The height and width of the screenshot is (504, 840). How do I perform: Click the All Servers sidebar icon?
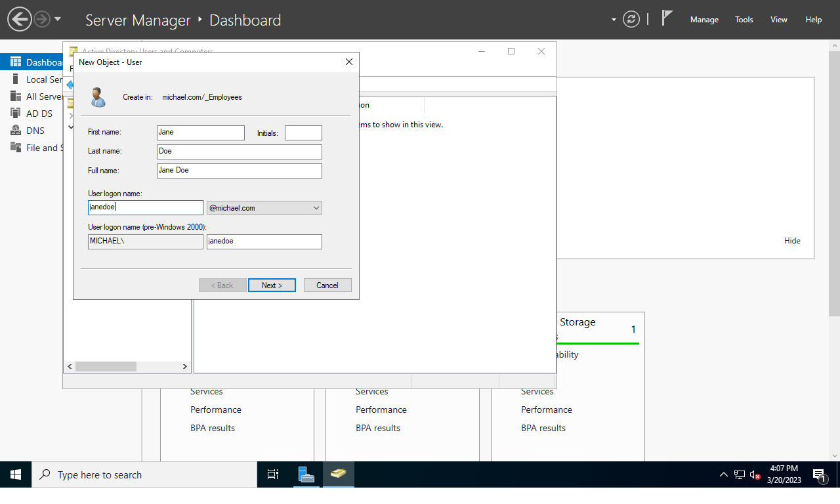point(16,96)
